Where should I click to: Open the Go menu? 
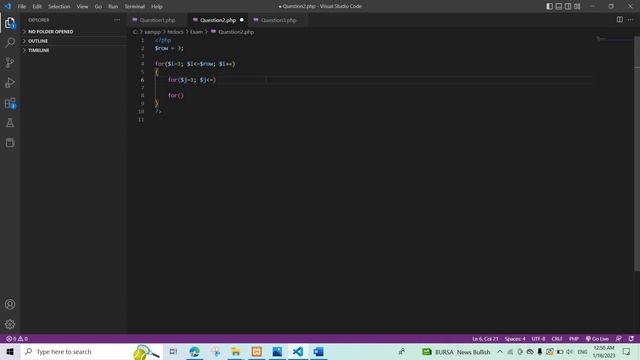pos(98,6)
